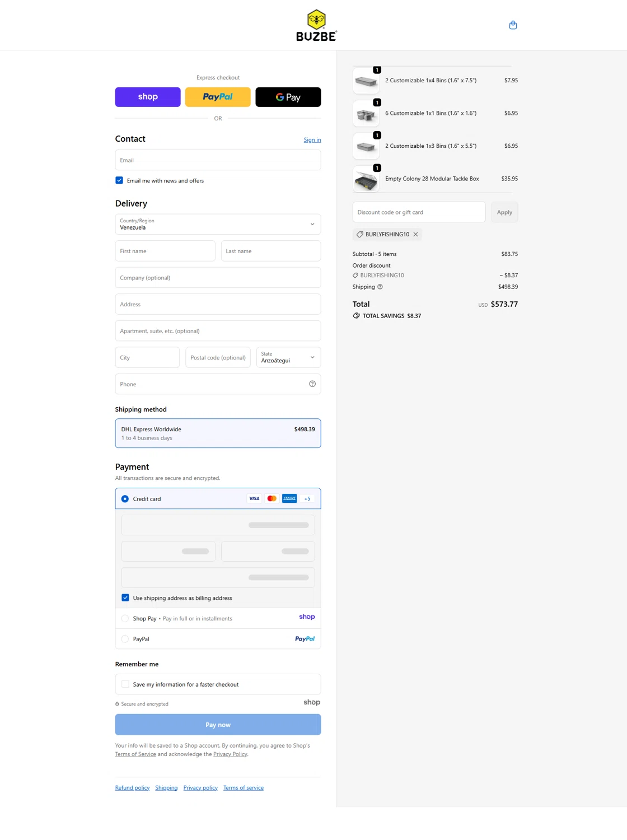Open the Colony 28 Tackle Box thumbnail

pyautogui.click(x=366, y=179)
